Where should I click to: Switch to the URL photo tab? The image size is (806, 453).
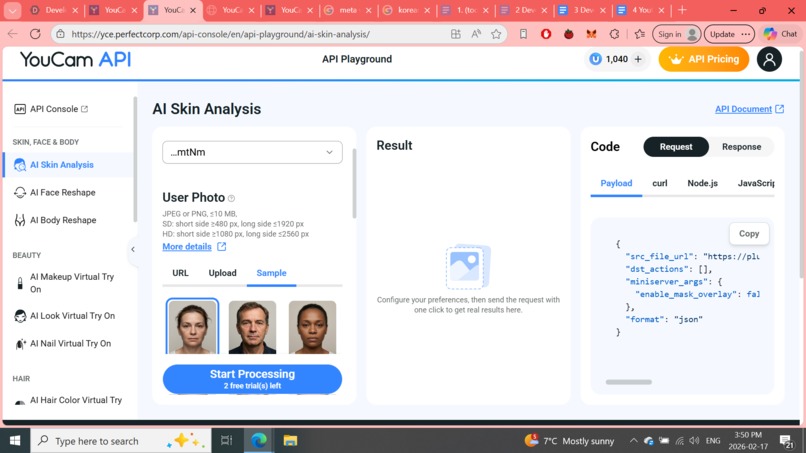180,273
